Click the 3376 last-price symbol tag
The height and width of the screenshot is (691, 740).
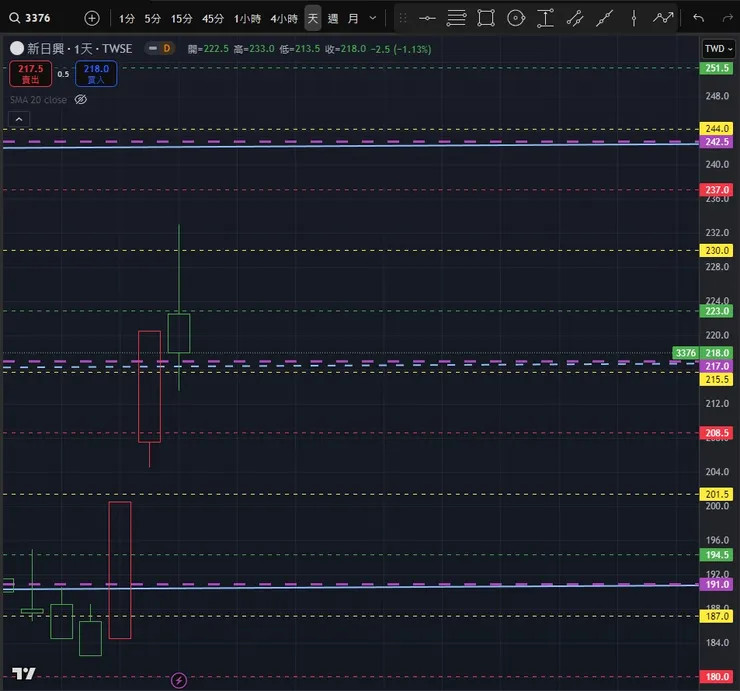(x=685, y=353)
